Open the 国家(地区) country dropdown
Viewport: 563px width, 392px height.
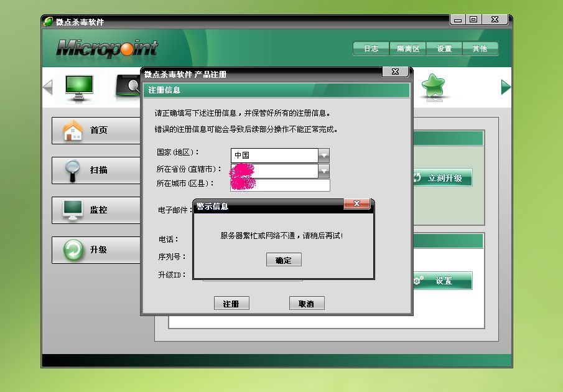point(324,156)
